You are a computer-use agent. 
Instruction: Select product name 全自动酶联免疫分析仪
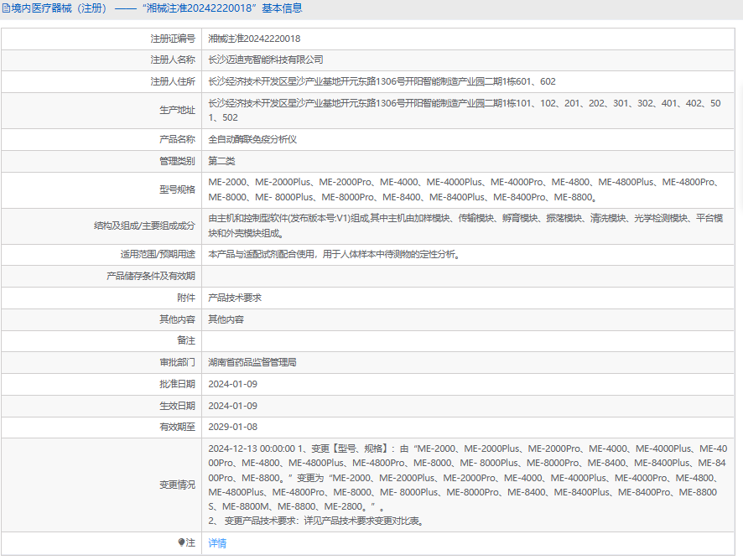tap(252, 139)
